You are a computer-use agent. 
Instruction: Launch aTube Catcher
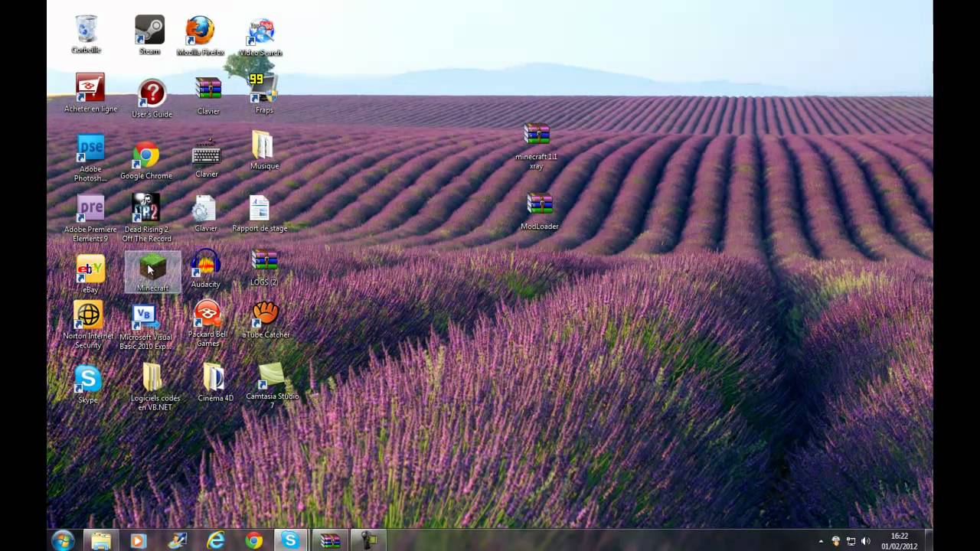click(266, 320)
